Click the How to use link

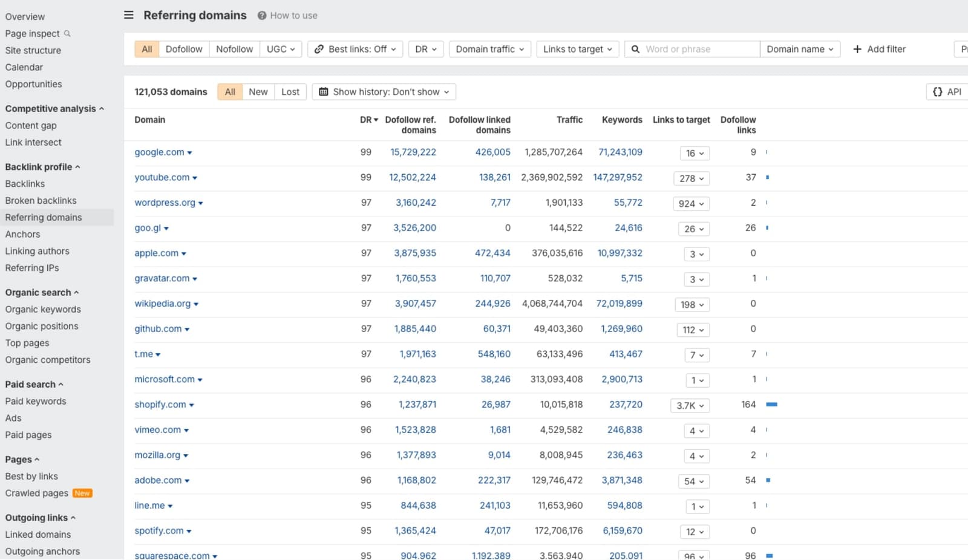(293, 16)
